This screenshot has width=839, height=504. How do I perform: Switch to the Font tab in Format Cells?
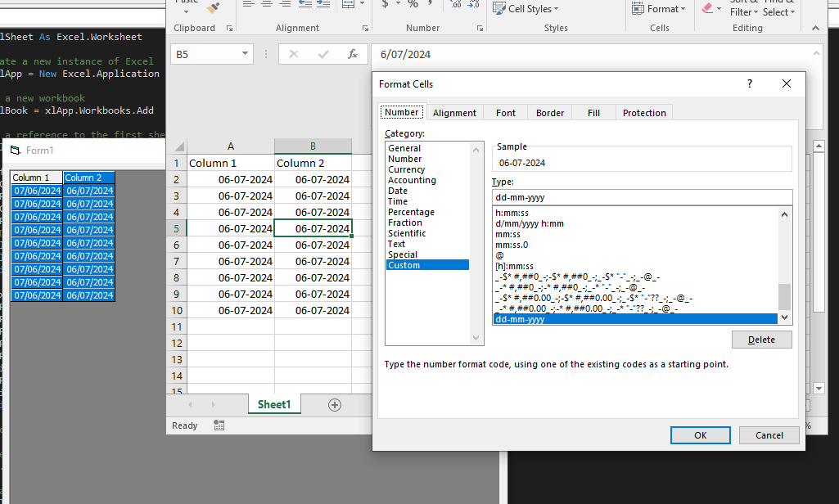(x=506, y=113)
